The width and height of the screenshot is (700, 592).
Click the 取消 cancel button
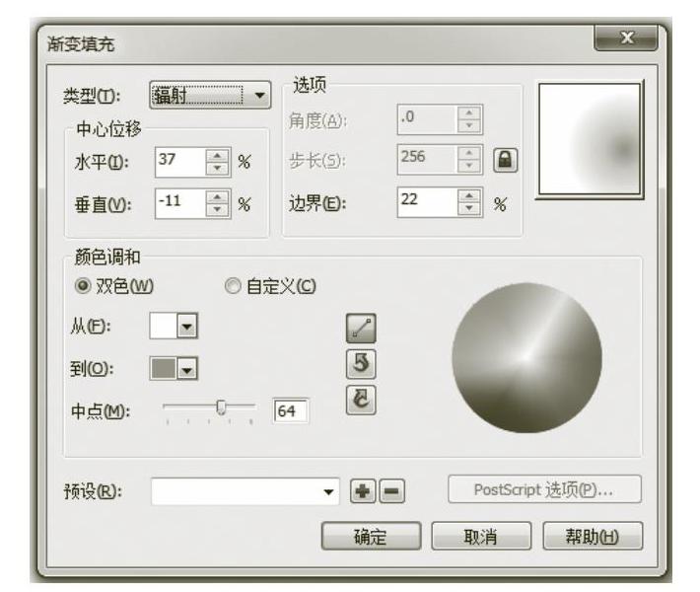[481, 536]
